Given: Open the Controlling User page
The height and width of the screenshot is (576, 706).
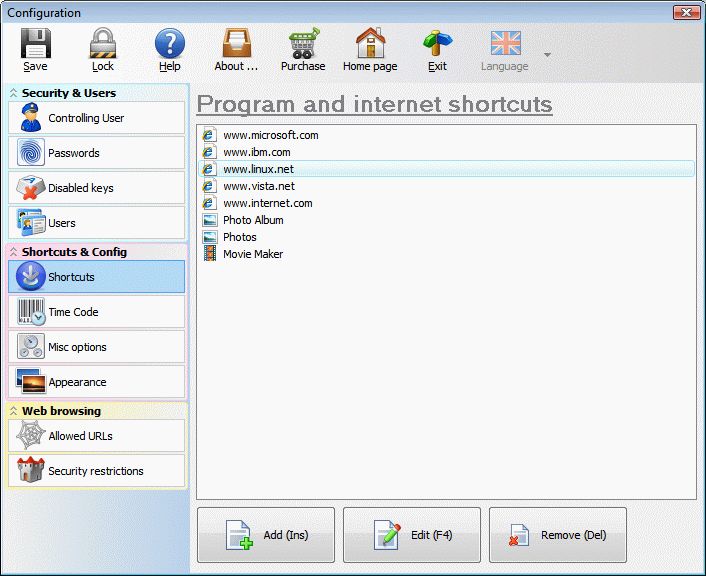Looking at the screenshot, I should coord(96,118).
